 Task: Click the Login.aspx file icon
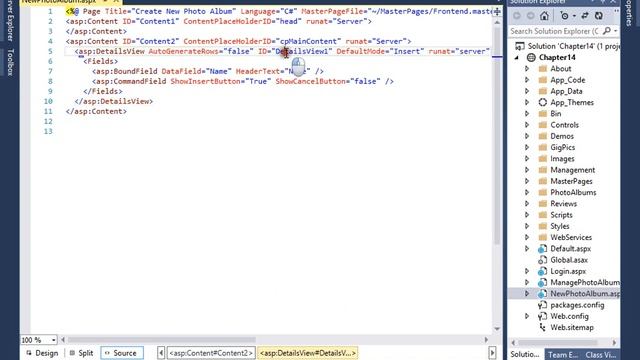[542, 271]
